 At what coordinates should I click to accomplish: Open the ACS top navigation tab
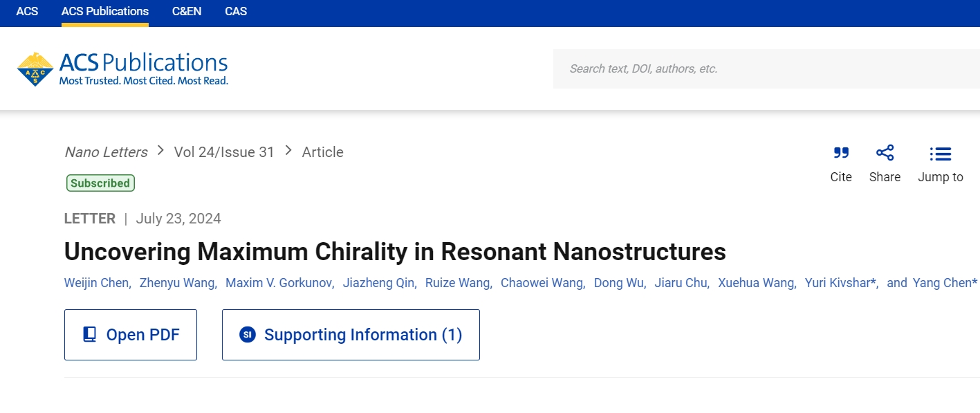[27, 12]
